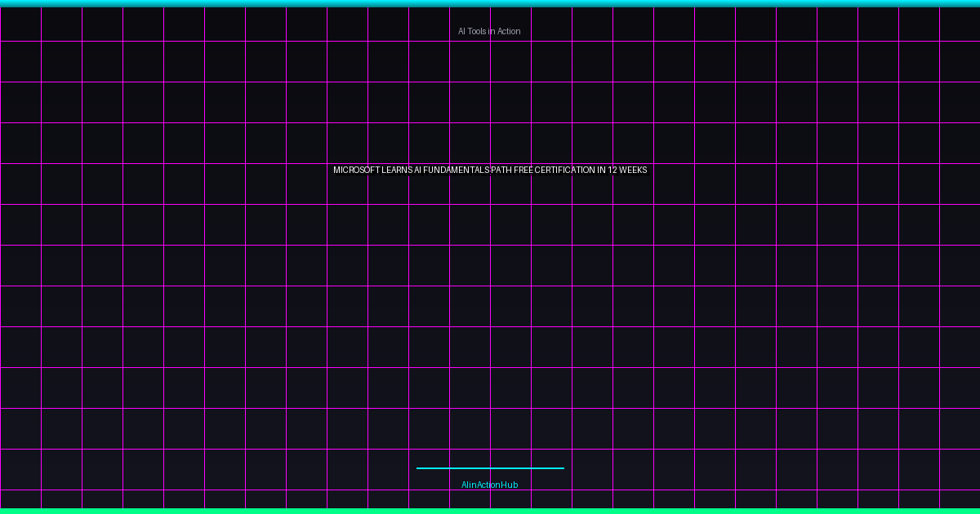Click "AI Tools" in the top title
Screen dimensions: 980x514
tap(472, 31)
